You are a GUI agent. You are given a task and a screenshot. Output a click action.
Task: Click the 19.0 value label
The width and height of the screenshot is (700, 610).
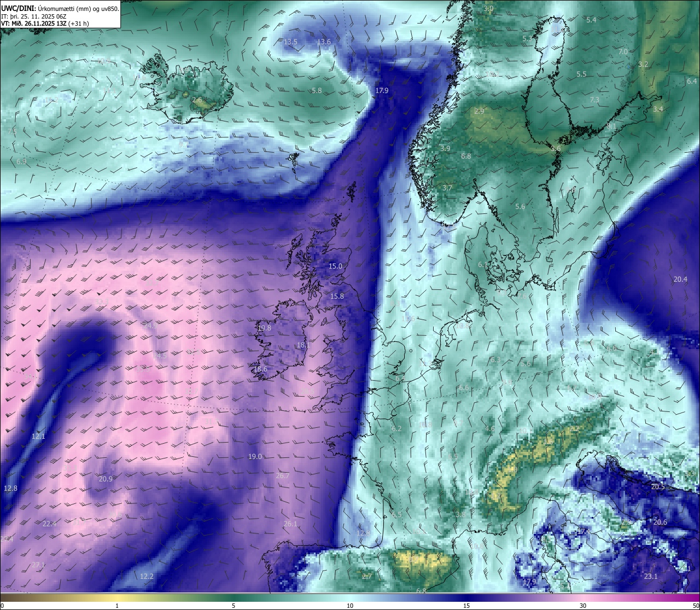click(x=255, y=456)
